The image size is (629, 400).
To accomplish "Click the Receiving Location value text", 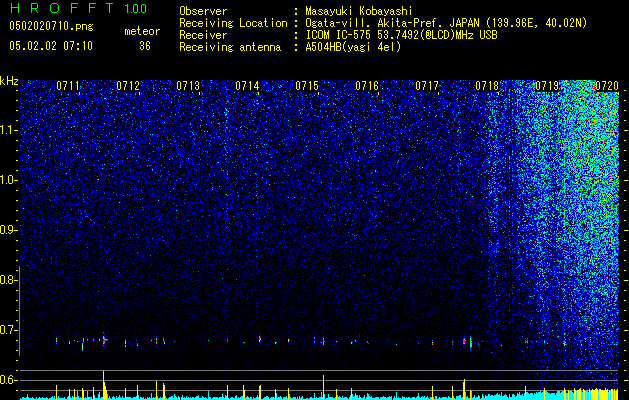I will pyautogui.click(x=446, y=23).
